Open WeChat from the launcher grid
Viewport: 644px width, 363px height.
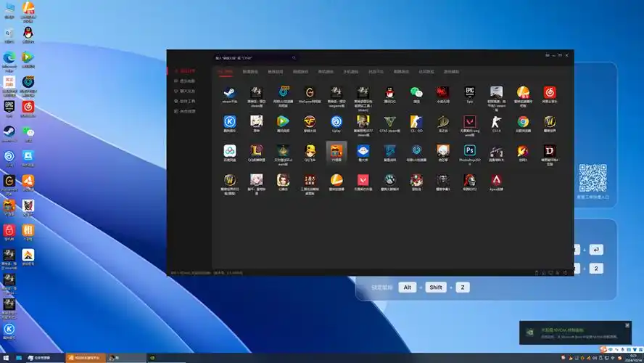(x=416, y=93)
